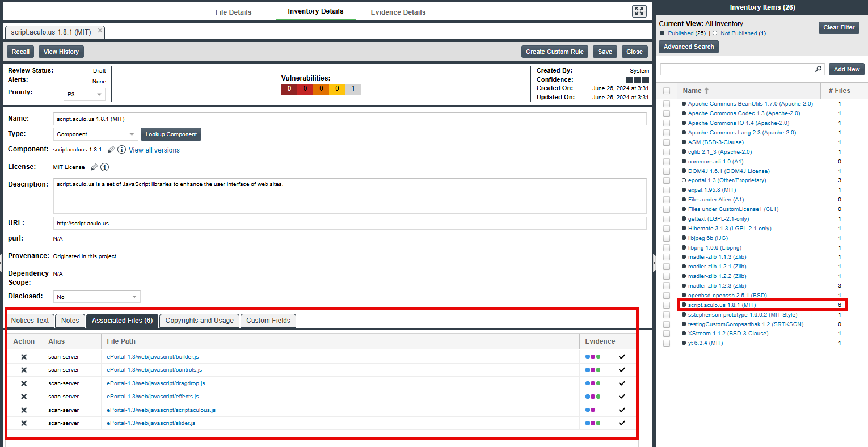Expand the Type Component dropdown

(96, 134)
